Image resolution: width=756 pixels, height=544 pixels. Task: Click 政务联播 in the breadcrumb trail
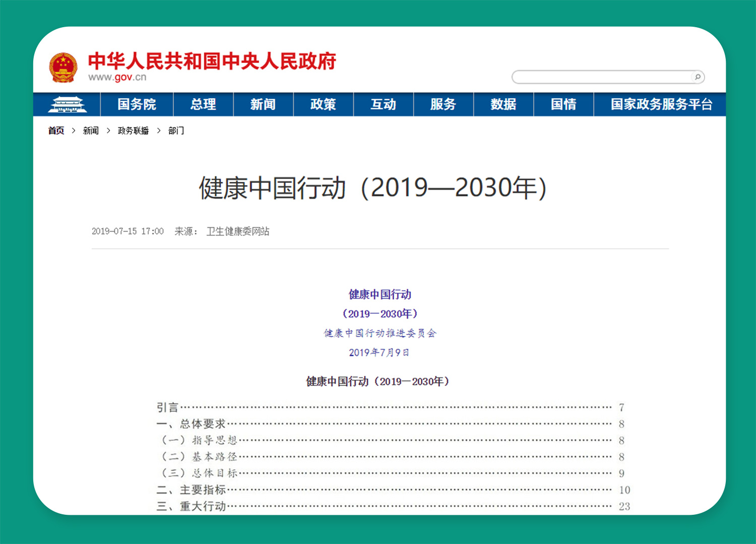tap(133, 130)
